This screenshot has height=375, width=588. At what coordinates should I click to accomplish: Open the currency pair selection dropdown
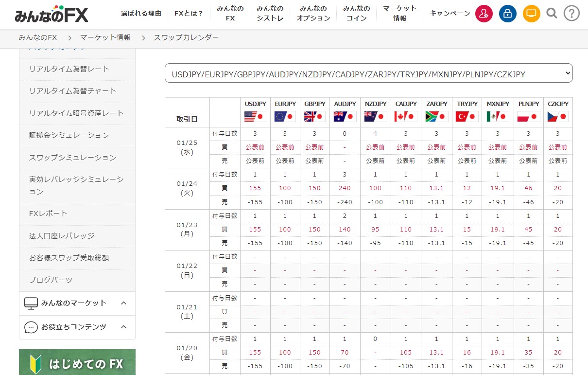pos(368,73)
